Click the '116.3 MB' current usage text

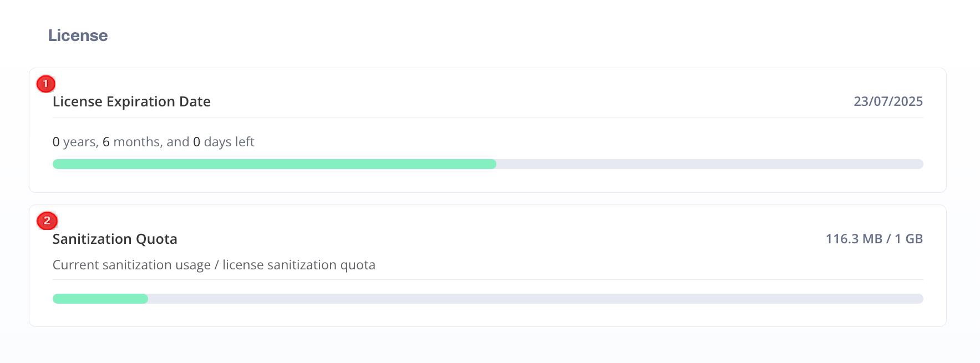pyautogui.click(x=854, y=239)
